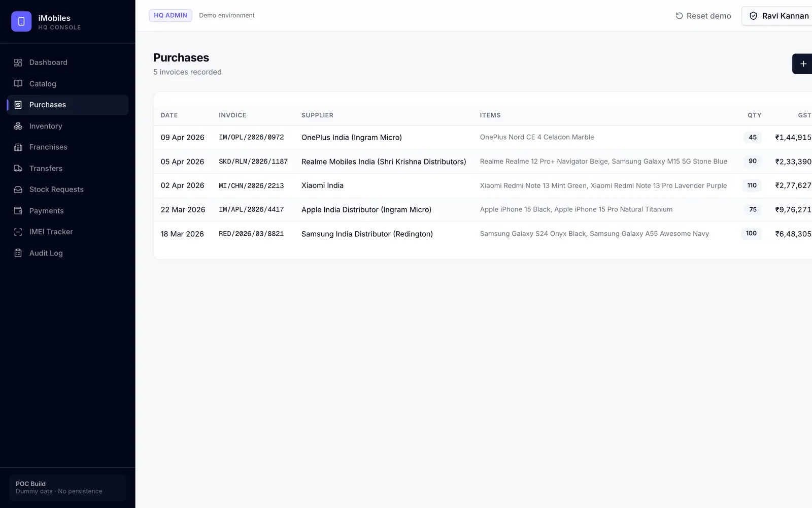Image resolution: width=812 pixels, height=508 pixels.
Task: Click the iMobiles phone logo icon
Action: [21, 21]
